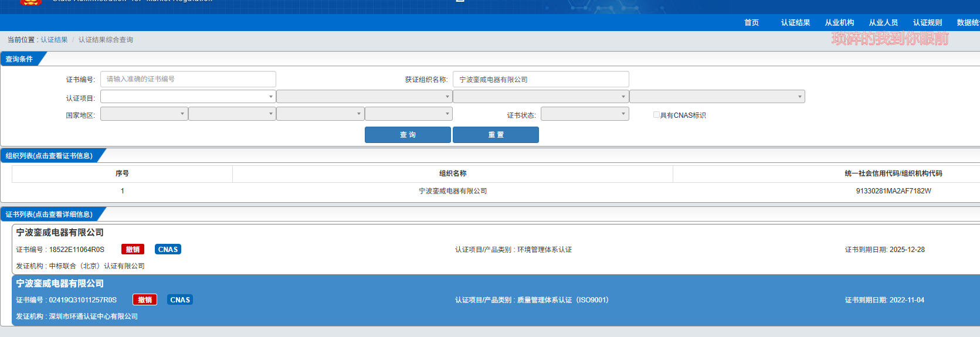Viewport: 980px width, 337px height.
Task: Click the CNAS badge of certificate 18522E11064R0S
Action: (168, 250)
